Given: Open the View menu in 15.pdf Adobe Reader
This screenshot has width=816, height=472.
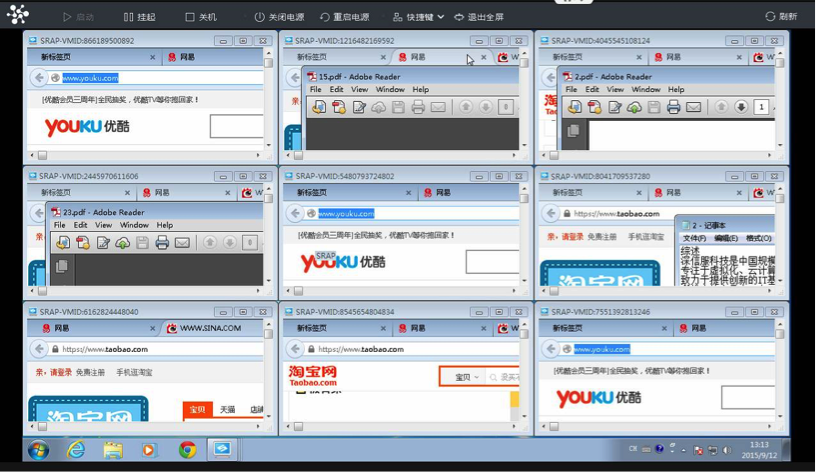Looking at the screenshot, I should pyautogui.click(x=359, y=90).
